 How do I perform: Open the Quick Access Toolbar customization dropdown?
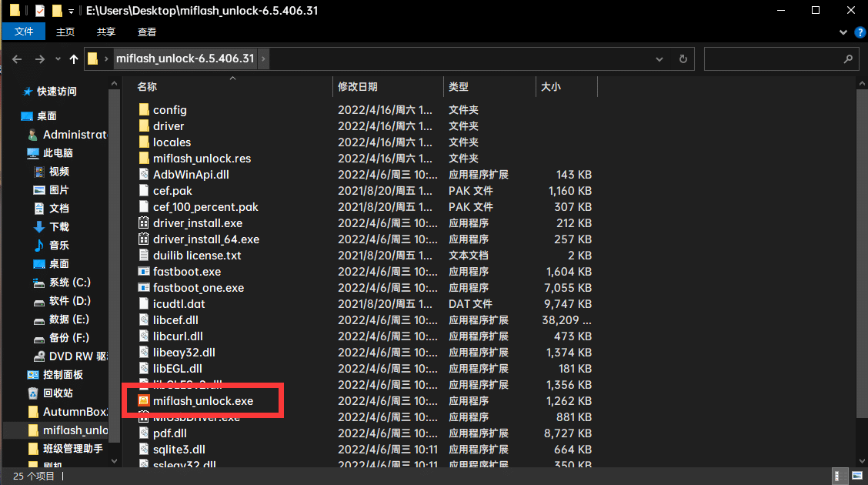coord(69,10)
